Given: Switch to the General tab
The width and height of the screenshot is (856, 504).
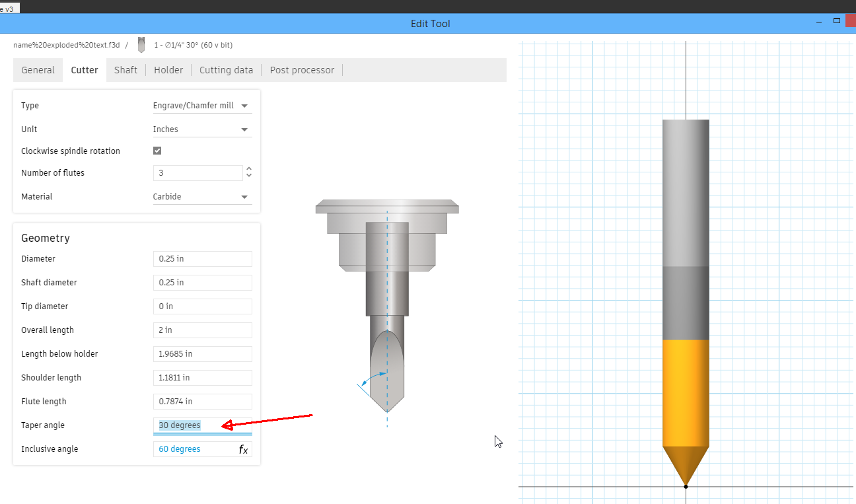Looking at the screenshot, I should (x=38, y=69).
